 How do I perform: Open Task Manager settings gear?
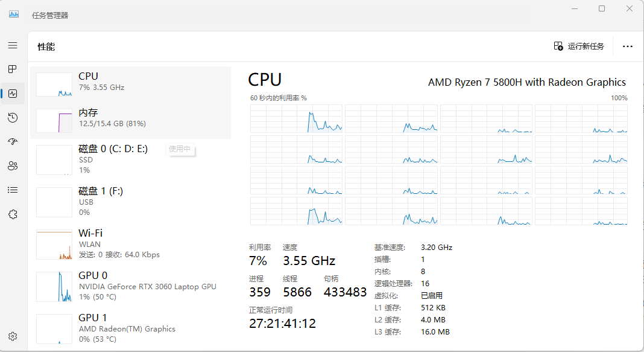(x=13, y=336)
